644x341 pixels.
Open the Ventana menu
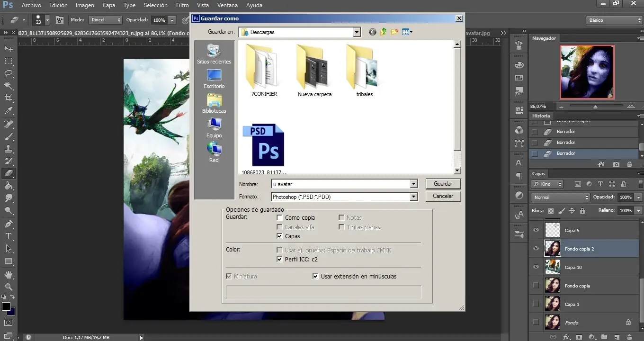click(x=227, y=5)
